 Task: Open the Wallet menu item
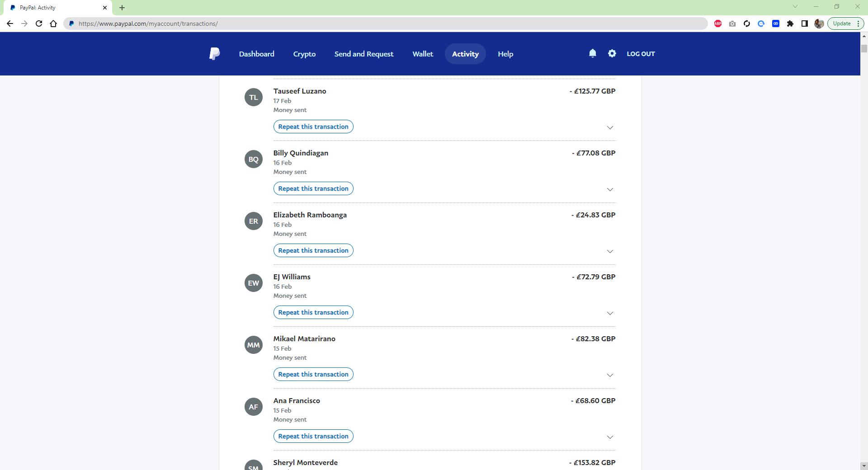[422, 54]
